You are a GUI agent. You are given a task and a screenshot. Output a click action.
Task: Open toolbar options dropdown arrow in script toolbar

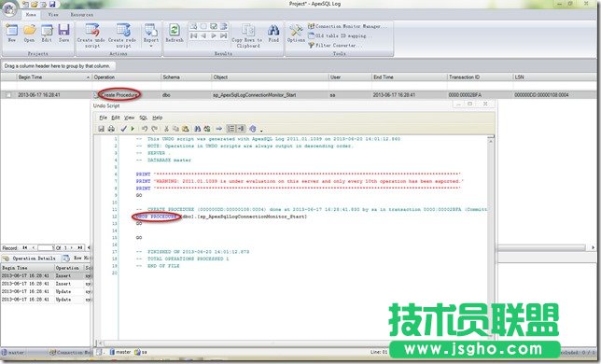click(262, 130)
